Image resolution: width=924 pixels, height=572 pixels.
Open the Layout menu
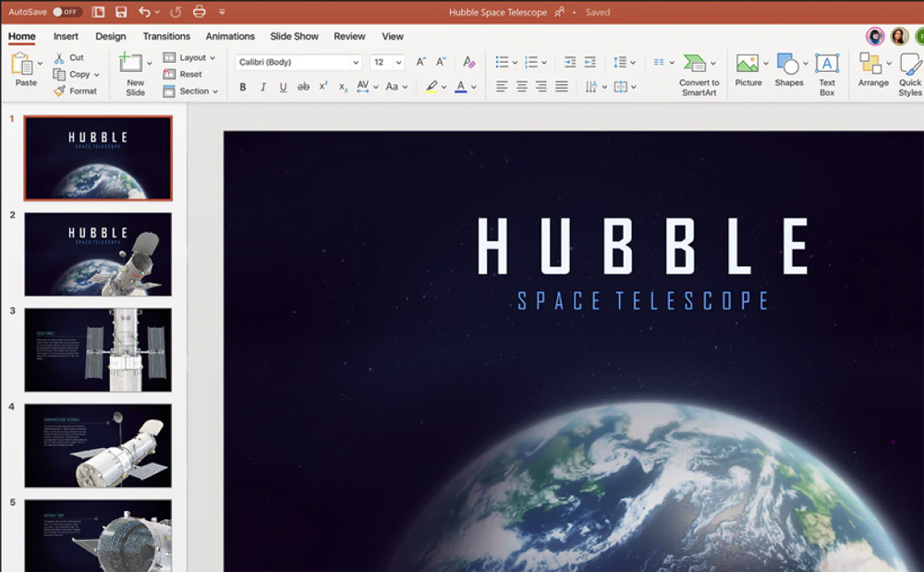click(x=189, y=57)
